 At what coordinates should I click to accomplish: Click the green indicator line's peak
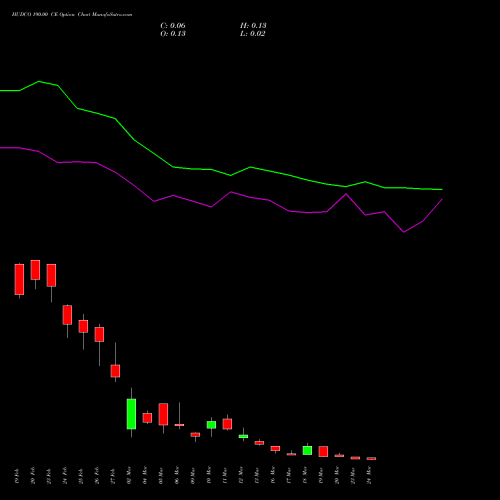(39, 81)
